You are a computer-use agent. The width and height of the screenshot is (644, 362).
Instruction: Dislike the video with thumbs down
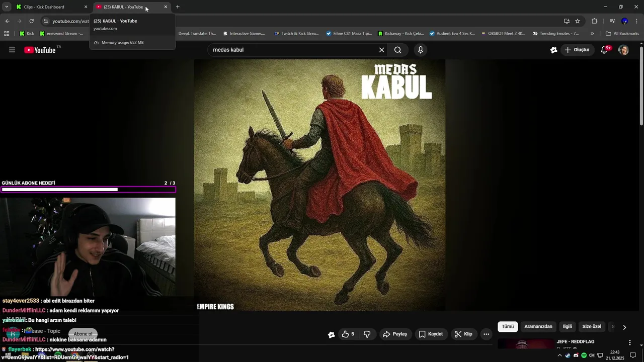pyautogui.click(x=367, y=334)
